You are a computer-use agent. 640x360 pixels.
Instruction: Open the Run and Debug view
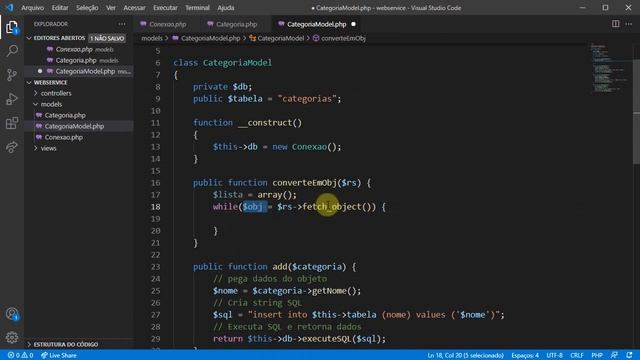pyautogui.click(x=12, y=99)
